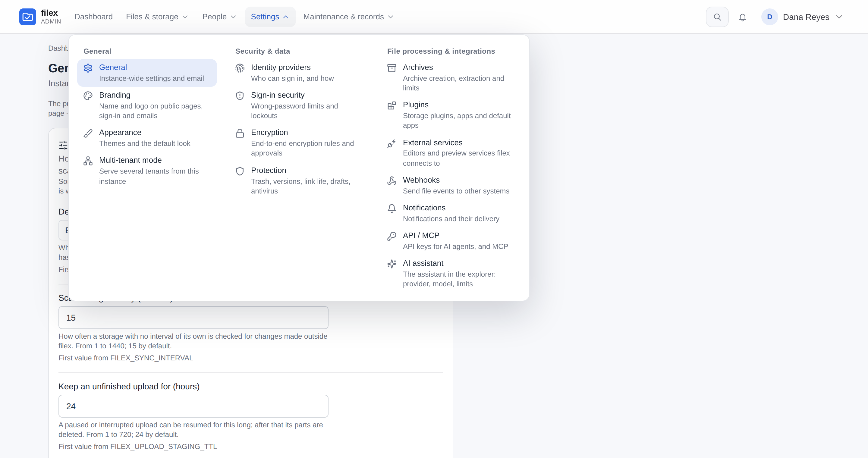Viewport: 868px width, 458px height.
Task: Click the filex logo icon
Action: pyautogui.click(x=28, y=17)
